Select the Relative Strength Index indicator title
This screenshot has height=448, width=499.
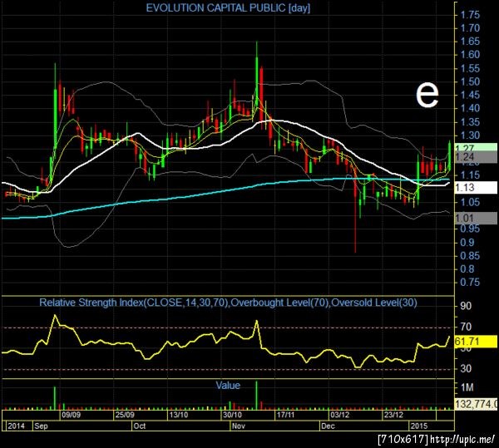click(228, 303)
